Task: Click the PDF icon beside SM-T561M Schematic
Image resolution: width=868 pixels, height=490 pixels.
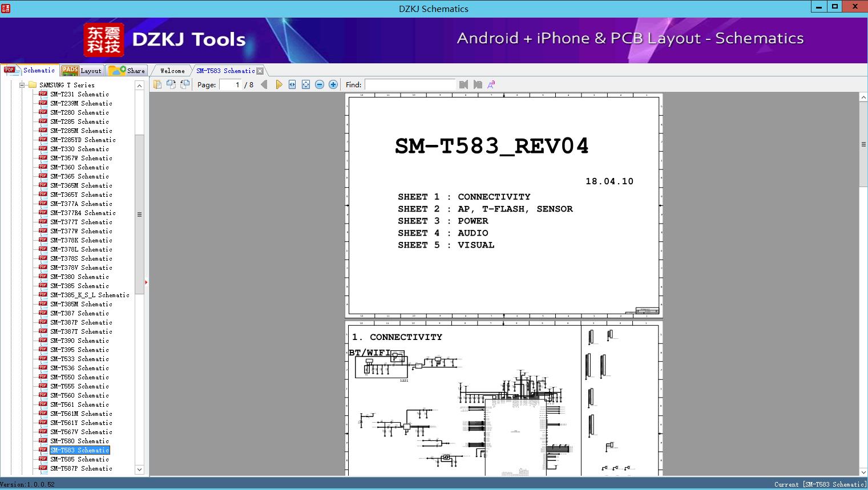Action: [43, 413]
